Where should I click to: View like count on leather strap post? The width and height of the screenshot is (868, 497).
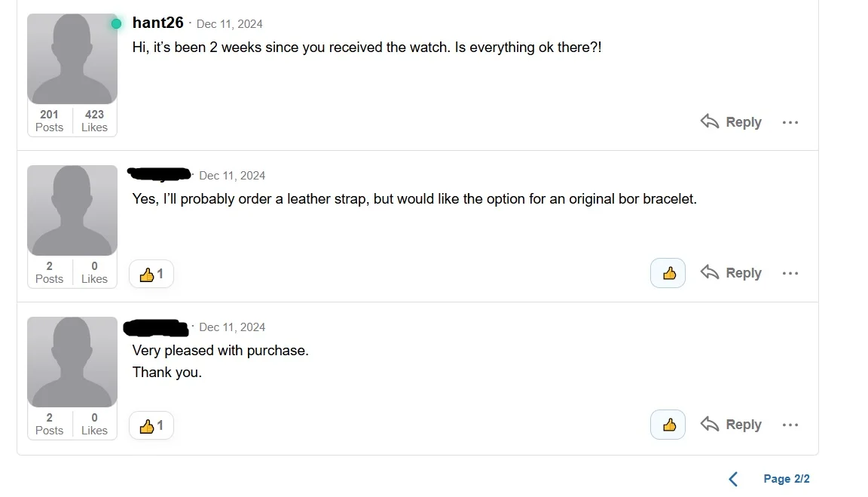click(151, 275)
